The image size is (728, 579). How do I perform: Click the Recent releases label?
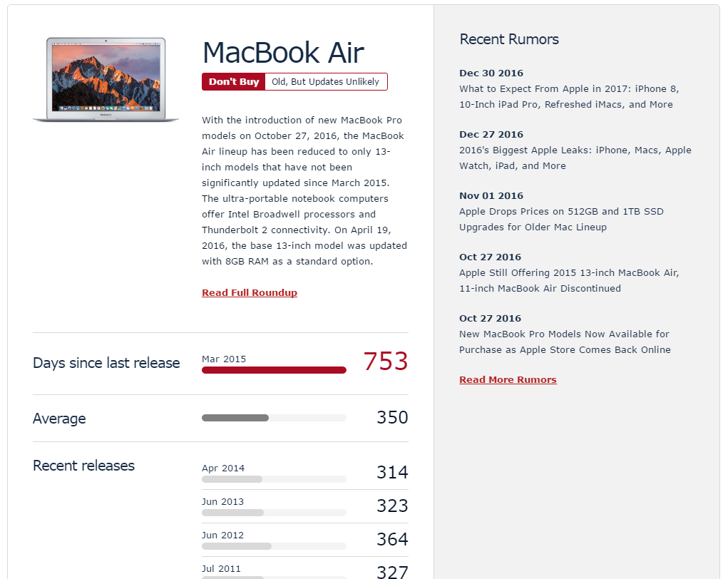tap(83, 465)
